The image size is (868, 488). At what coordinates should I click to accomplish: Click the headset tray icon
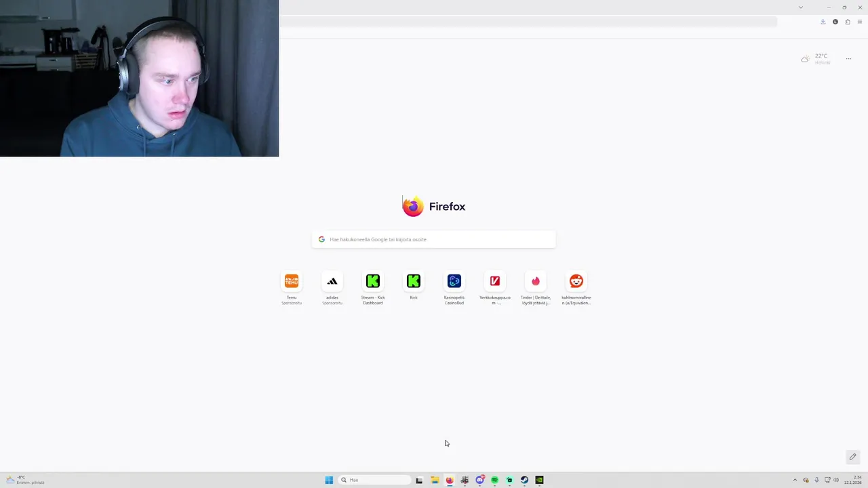pos(806,480)
